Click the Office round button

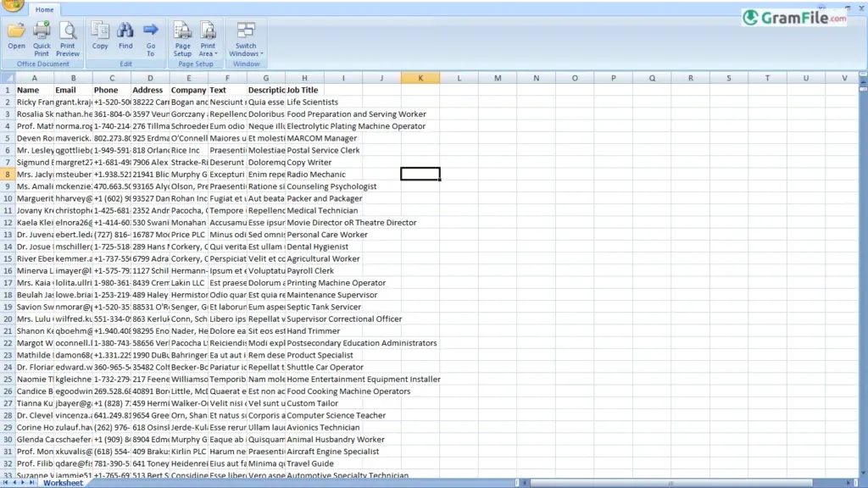click(12, 5)
